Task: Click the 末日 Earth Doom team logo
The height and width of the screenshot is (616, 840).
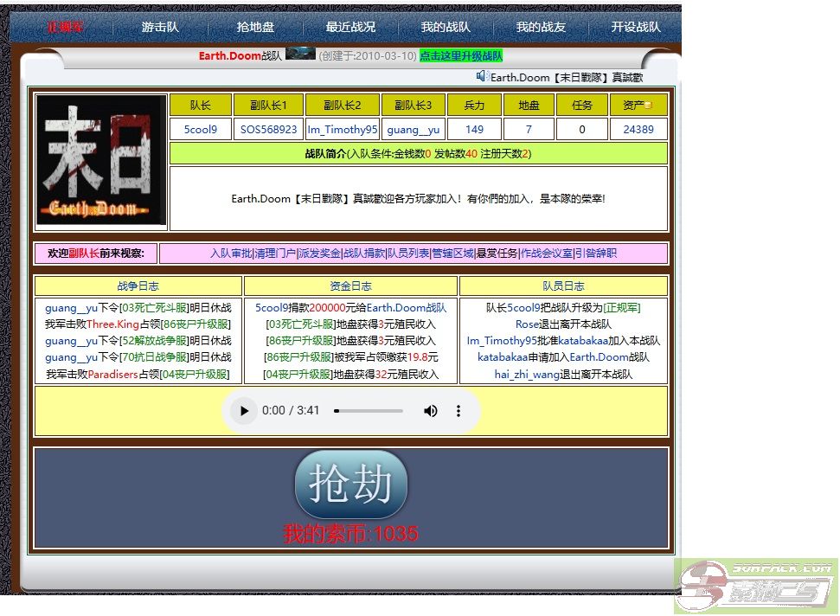Action: 101,160
